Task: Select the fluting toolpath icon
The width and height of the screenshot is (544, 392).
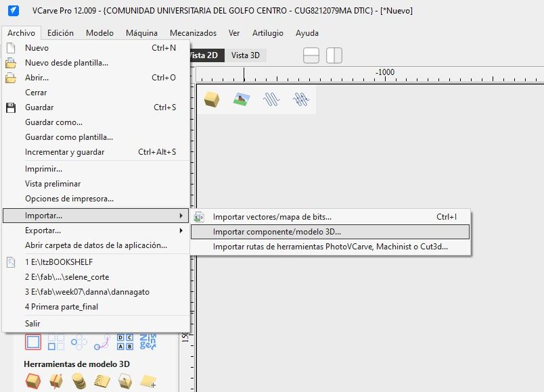Action: (271, 98)
